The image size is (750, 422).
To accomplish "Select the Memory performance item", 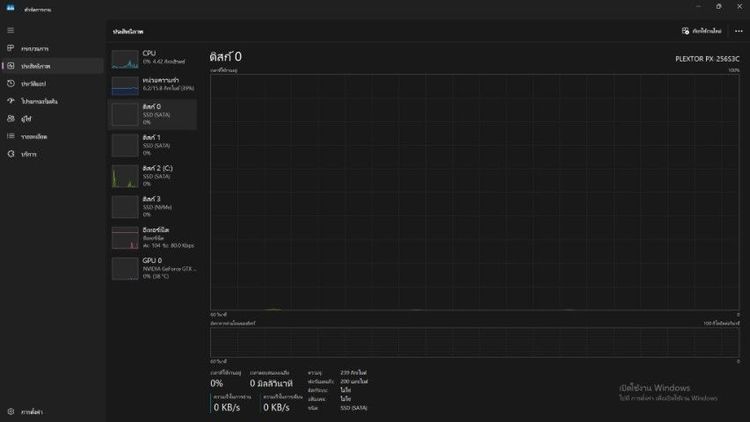I will (x=154, y=84).
